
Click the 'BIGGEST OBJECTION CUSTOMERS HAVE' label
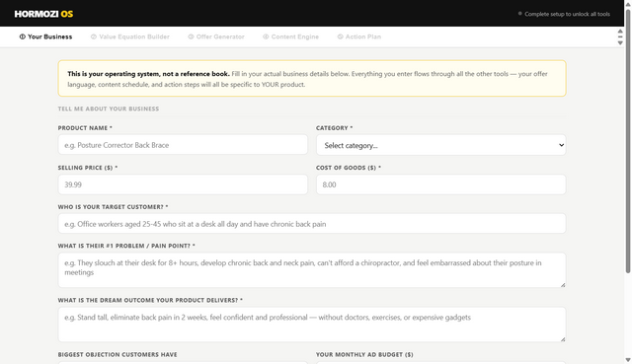(118, 355)
